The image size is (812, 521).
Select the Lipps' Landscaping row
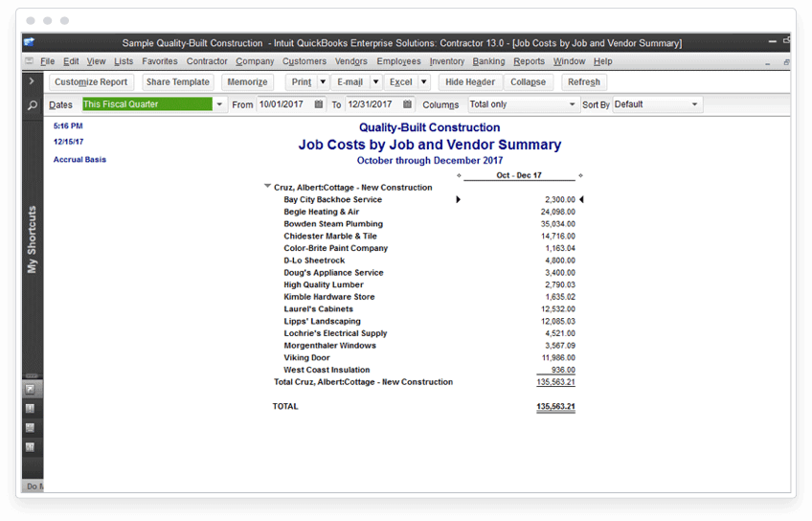click(429, 321)
